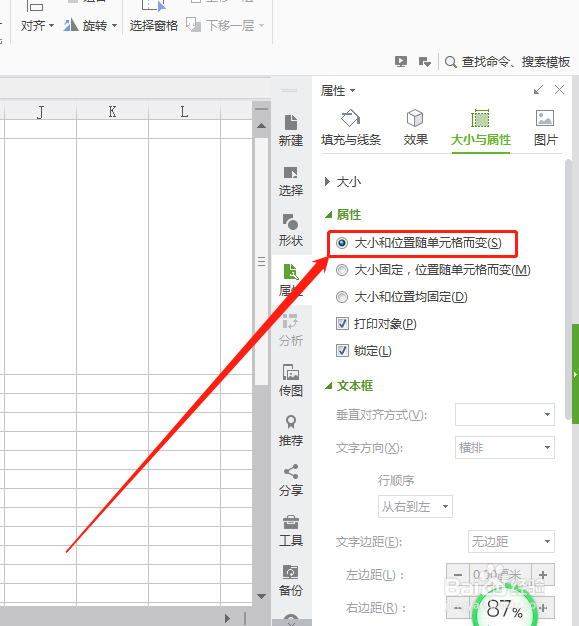This screenshot has width=579, height=626.
Task: Switch to the 填充与线条 tab
Action: pos(351,128)
